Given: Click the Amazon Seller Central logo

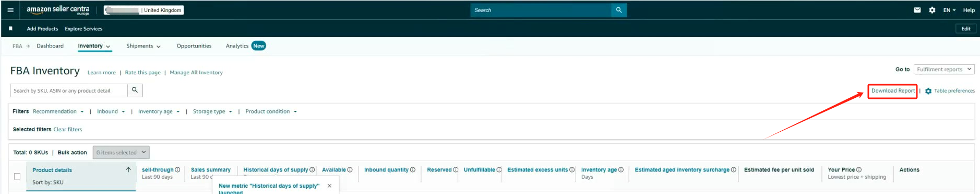Looking at the screenshot, I should (58, 10).
